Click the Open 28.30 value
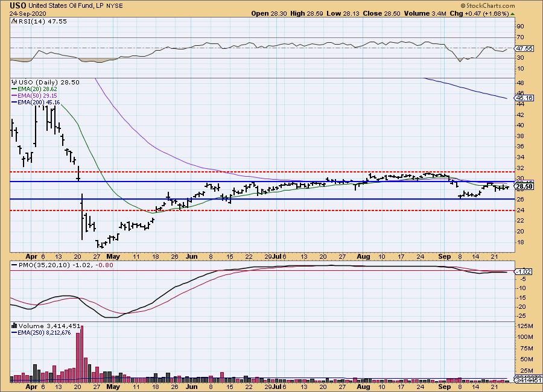The image size is (543, 392). click(x=269, y=13)
